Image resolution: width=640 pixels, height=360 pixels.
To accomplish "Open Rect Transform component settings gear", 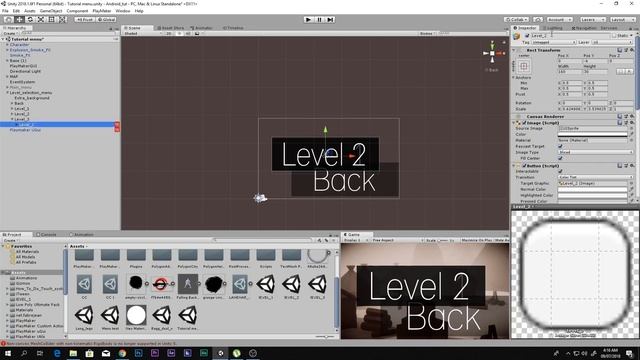I will coord(632,50).
